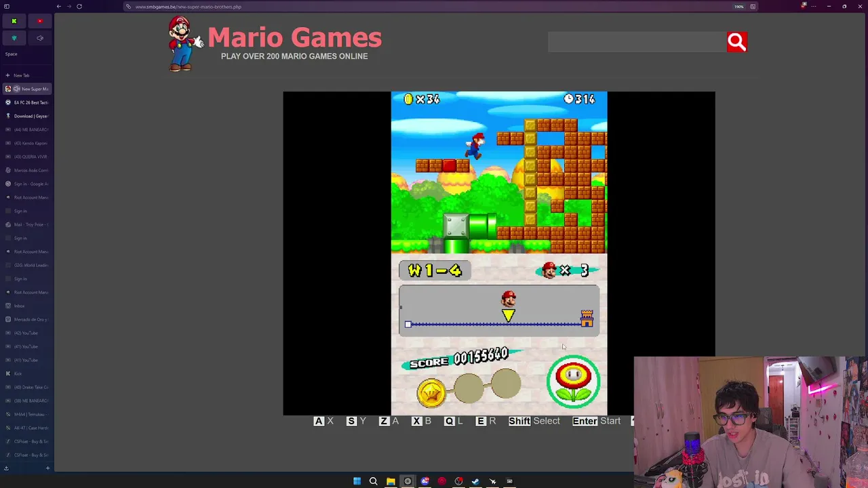Screen dimensions: 868x488
Task: Focus the Mario Games search field
Action: 637,42
